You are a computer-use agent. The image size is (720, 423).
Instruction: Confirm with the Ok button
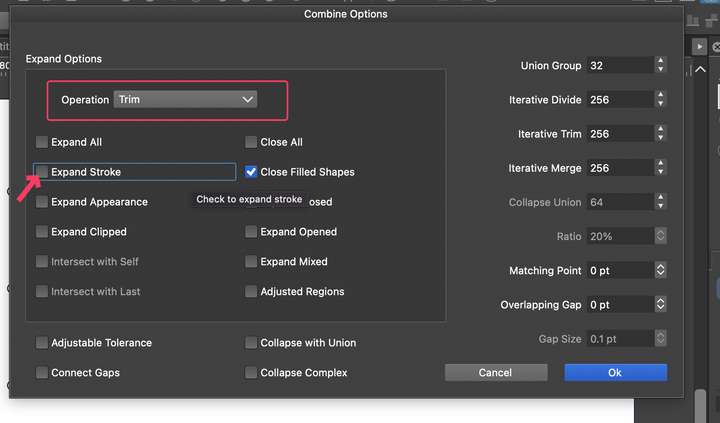coord(615,372)
